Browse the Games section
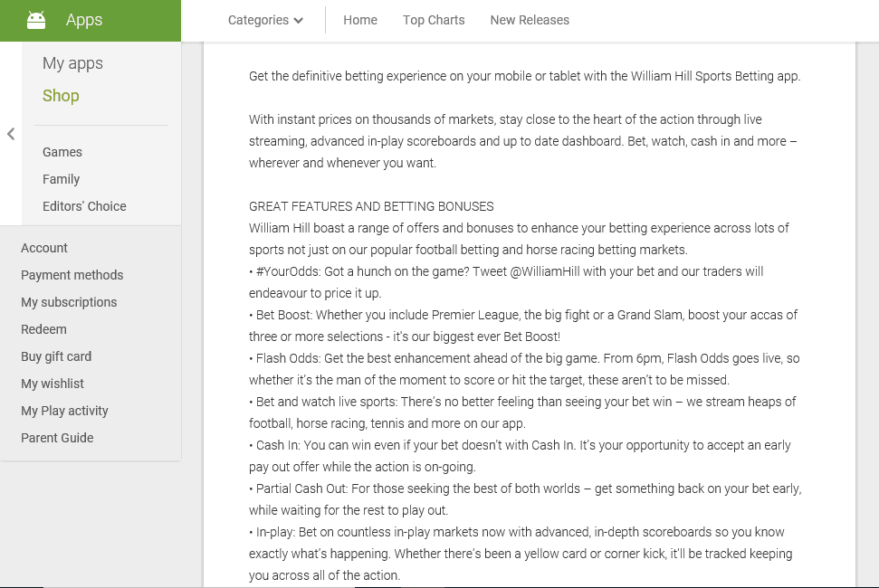879x588 pixels. tap(62, 152)
